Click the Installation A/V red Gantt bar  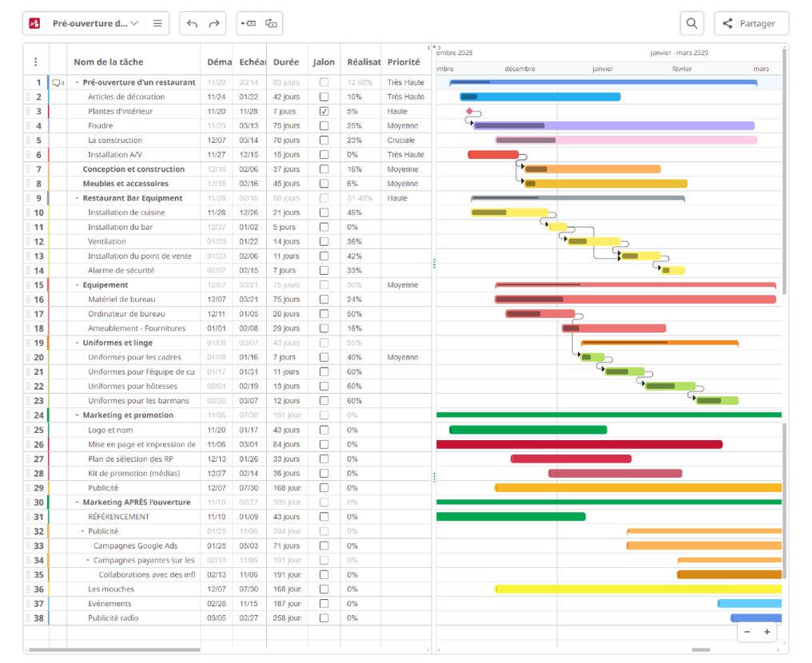coord(493,155)
